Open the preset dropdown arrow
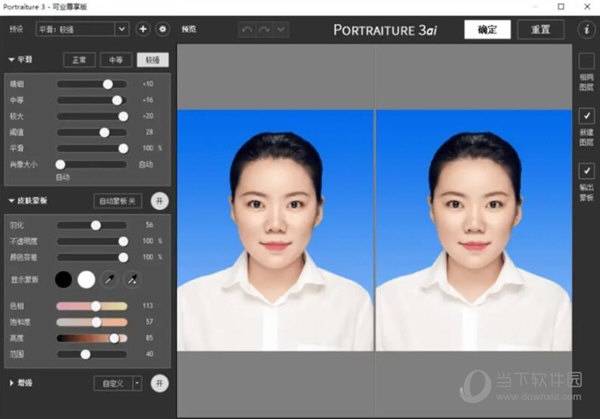 click(121, 29)
